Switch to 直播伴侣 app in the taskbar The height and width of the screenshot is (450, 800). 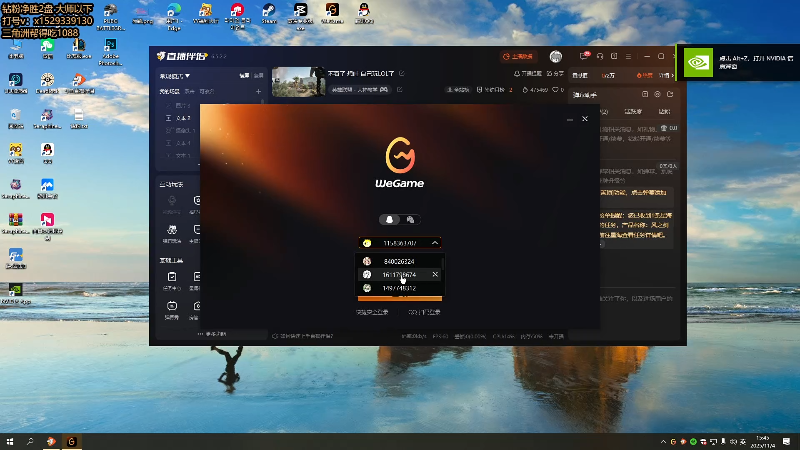[51, 441]
